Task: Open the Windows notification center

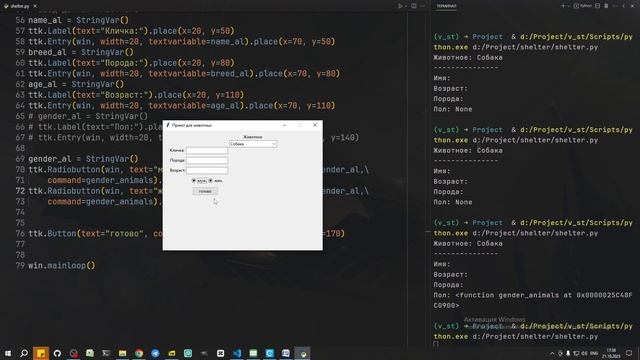Action: coord(629,353)
